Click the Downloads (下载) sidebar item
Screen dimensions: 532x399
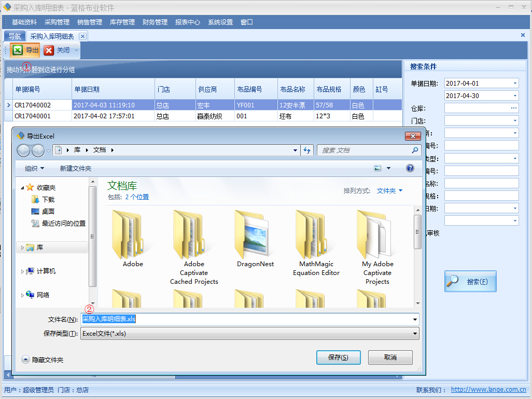(48, 199)
